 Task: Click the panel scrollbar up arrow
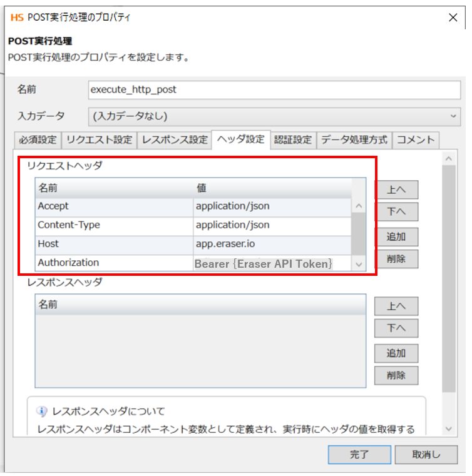pos(449,158)
